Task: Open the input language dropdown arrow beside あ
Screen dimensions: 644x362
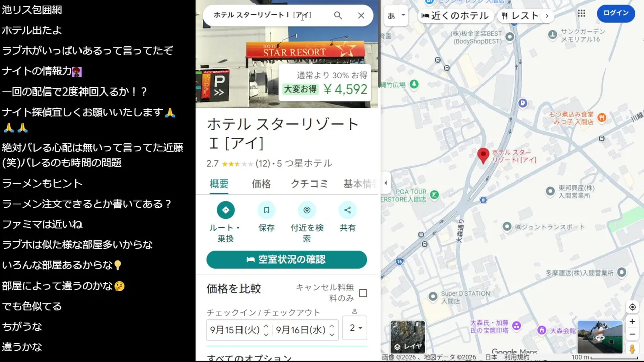Action: click(403, 15)
